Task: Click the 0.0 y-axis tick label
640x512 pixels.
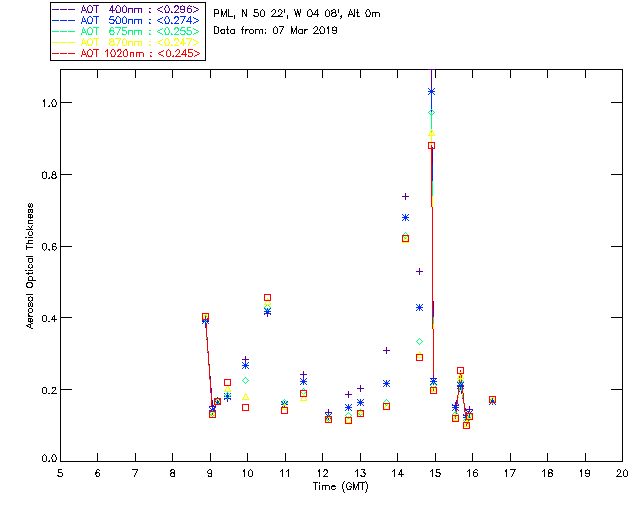Action: (49, 459)
